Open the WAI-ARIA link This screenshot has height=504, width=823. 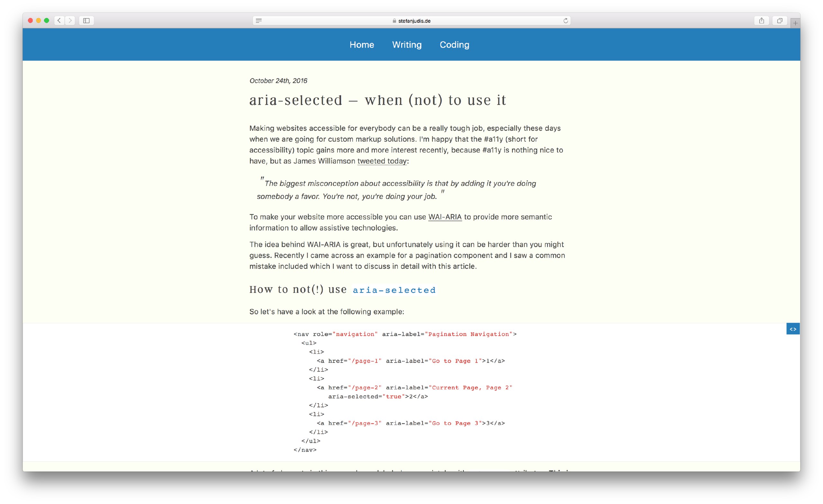pyautogui.click(x=445, y=217)
